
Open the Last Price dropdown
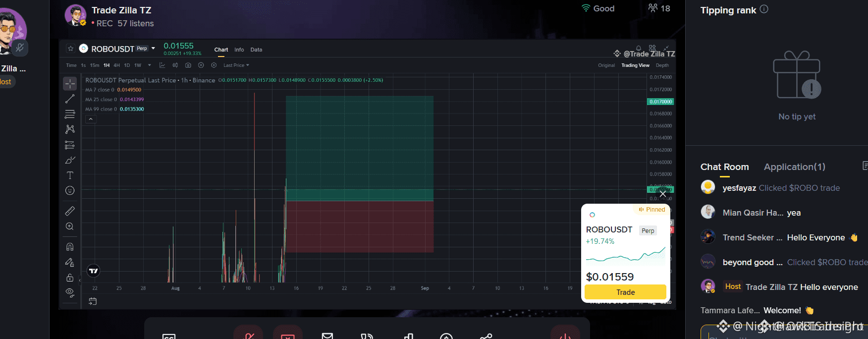click(x=236, y=65)
